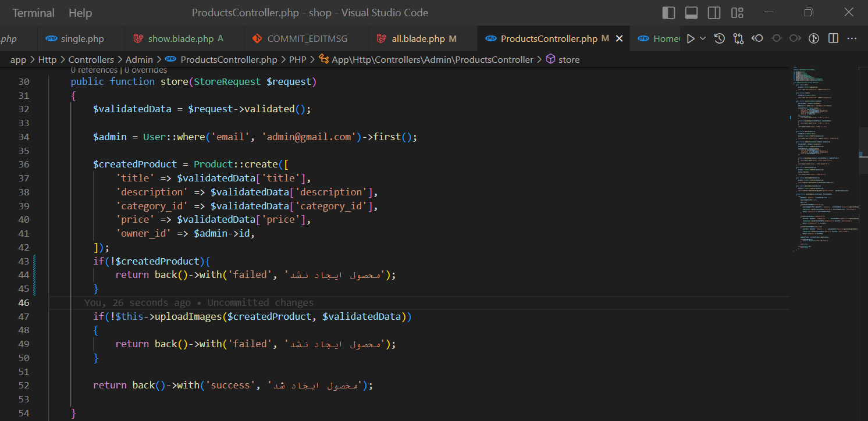The width and height of the screenshot is (868, 421).
Task: Open the Customize Layout icon
Action: (737, 12)
